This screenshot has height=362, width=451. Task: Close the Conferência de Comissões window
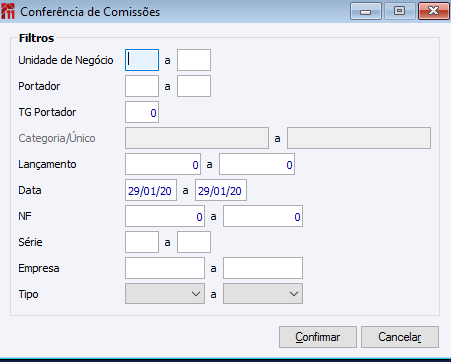point(434,11)
